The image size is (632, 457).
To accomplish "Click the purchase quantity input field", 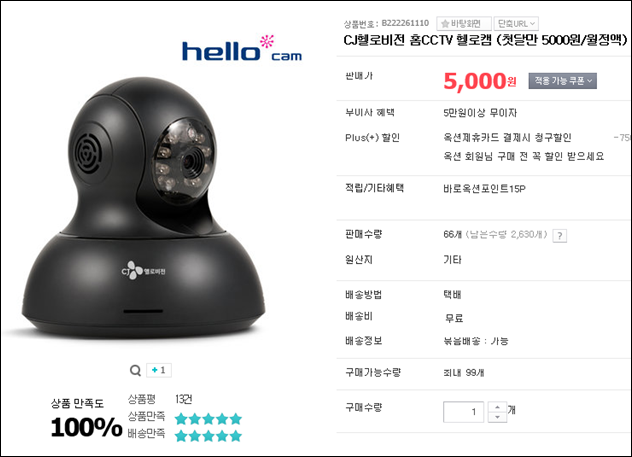I will click(463, 412).
